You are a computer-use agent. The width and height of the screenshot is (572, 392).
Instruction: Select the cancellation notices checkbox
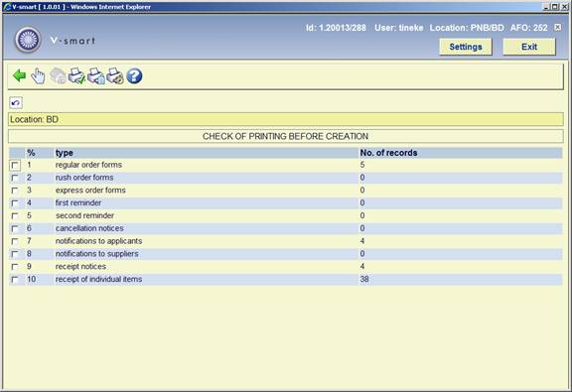15,228
